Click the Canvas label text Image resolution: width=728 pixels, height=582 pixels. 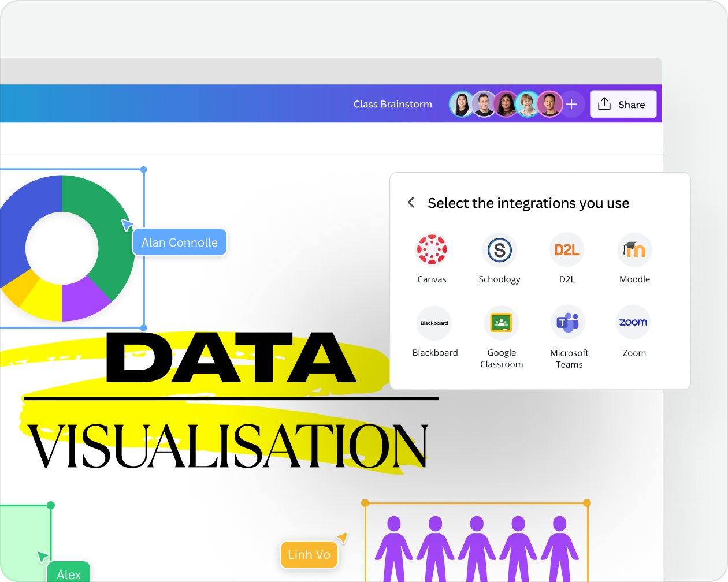coord(432,279)
